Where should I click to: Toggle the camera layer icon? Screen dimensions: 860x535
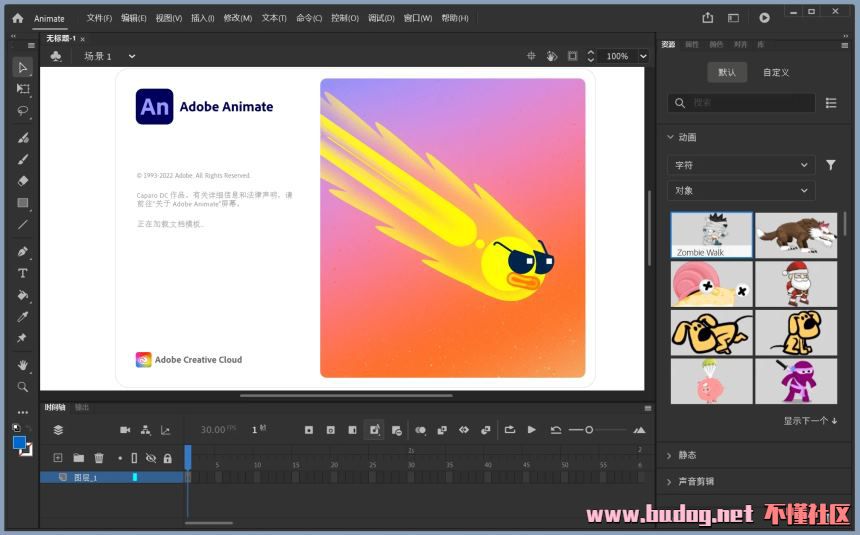[125, 430]
